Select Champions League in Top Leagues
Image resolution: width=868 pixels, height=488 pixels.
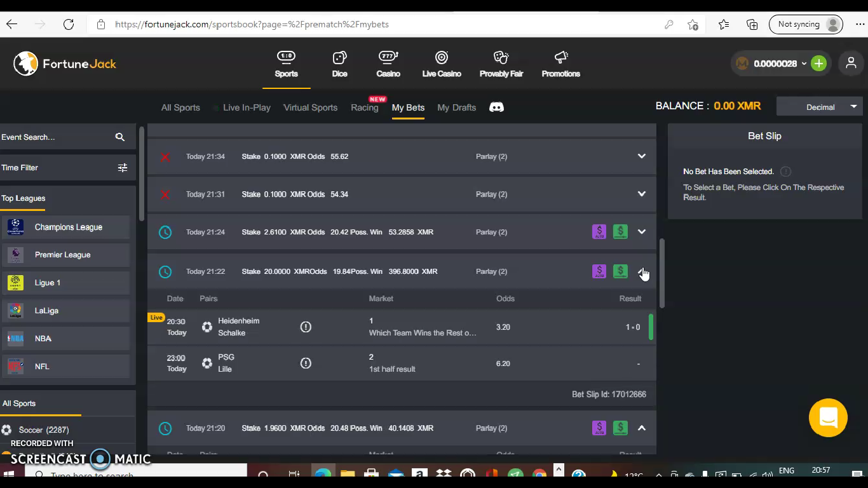click(x=68, y=227)
